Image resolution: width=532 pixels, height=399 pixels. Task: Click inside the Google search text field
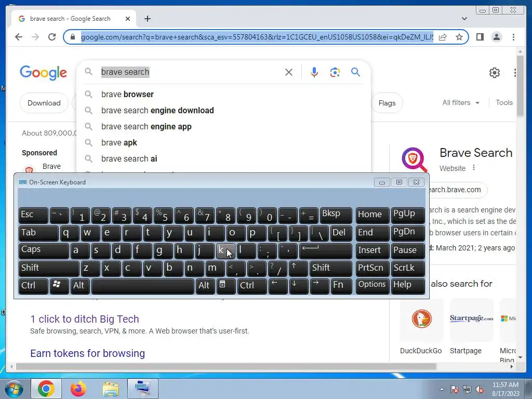click(x=190, y=72)
